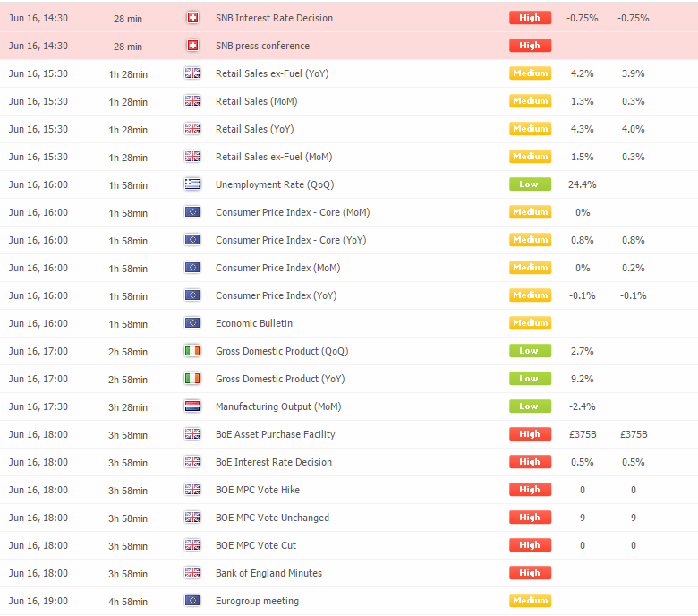Open BoE Asset Purchase Facility event

point(276,434)
